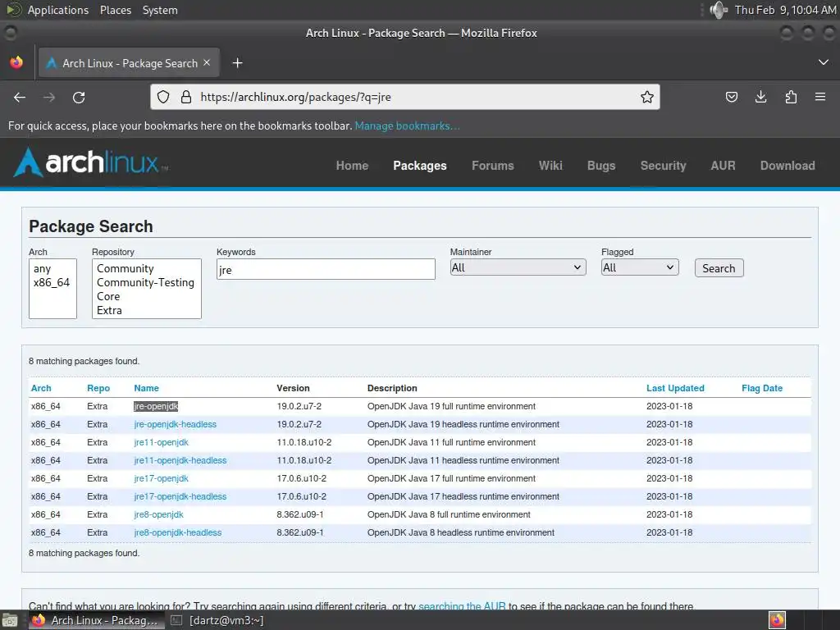Expand the Maintainer dropdown

point(518,267)
